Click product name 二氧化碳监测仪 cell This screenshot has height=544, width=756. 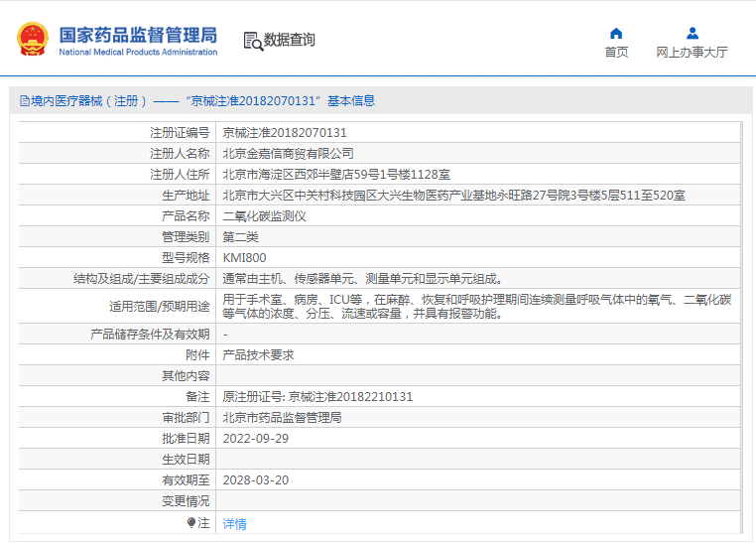(264, 216)
